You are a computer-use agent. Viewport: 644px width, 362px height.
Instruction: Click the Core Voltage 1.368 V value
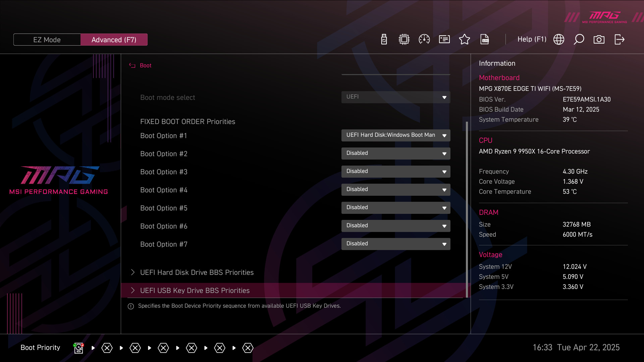573,182
